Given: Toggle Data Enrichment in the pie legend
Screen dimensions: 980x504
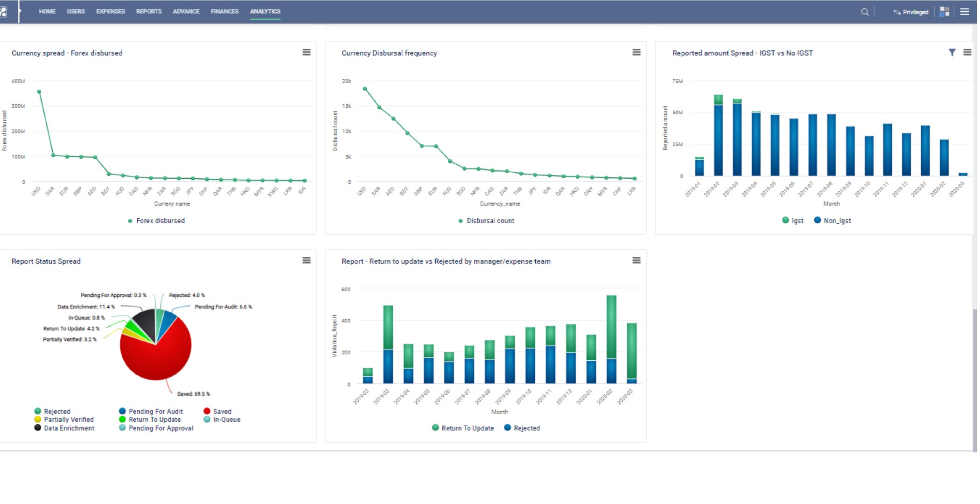Looking at the screenshot, I should tap(64, 428).
